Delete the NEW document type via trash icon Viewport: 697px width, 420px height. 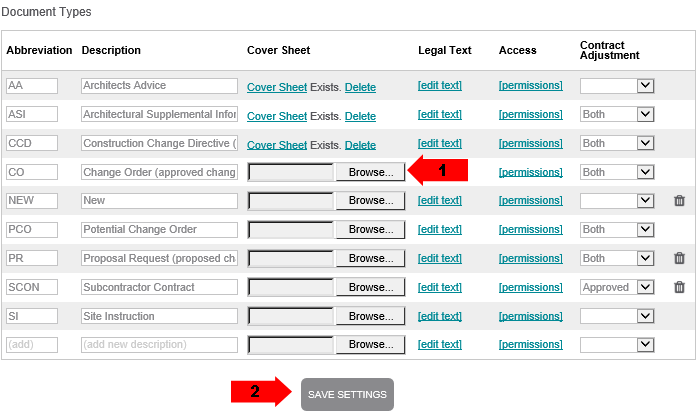point(679,200)
